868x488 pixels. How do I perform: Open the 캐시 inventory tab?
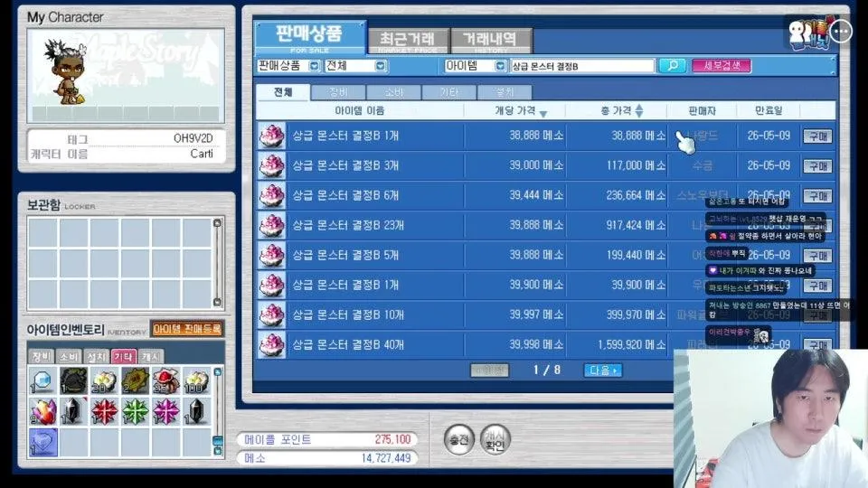pyautogui.click(x=151, y=356)
